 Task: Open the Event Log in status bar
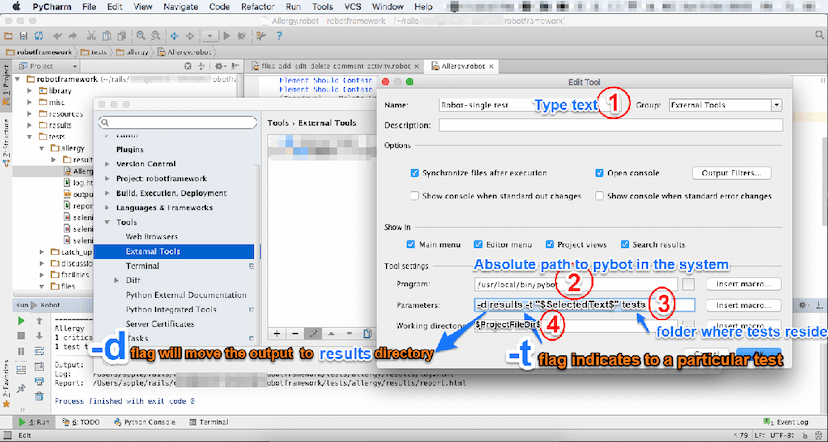(787, 422)
